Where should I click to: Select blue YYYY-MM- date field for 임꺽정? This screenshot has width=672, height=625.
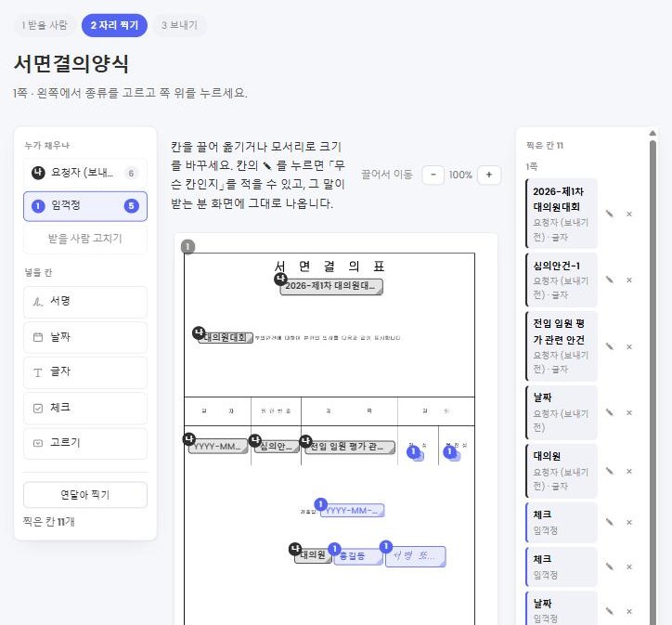click(353, 511)
